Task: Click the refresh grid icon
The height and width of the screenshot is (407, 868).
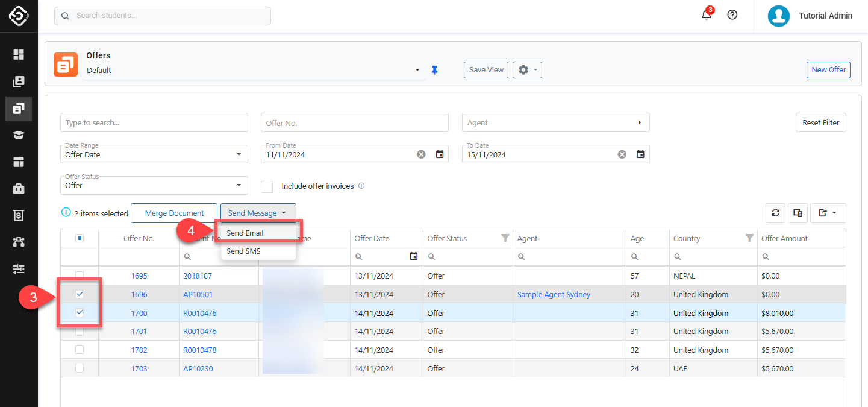Action: pos(776,213)
